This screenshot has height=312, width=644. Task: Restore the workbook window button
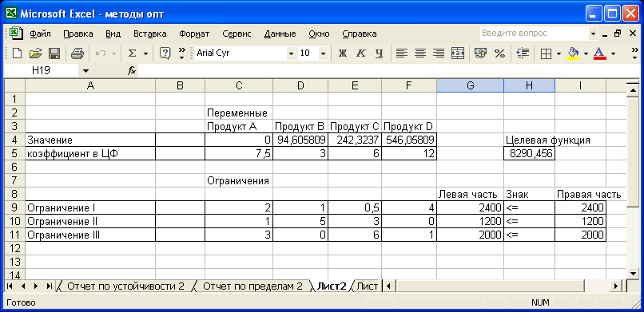click(x=618, y=34)
